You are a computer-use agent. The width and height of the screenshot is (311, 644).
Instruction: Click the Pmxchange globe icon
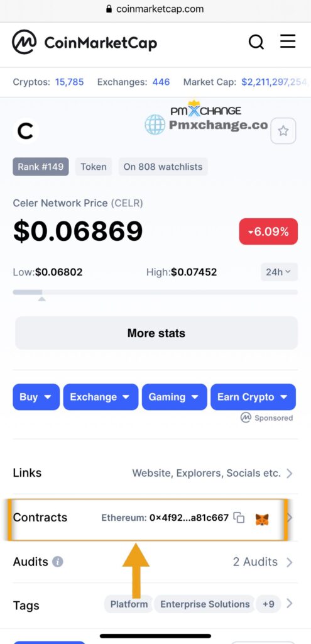click(155, 125)
